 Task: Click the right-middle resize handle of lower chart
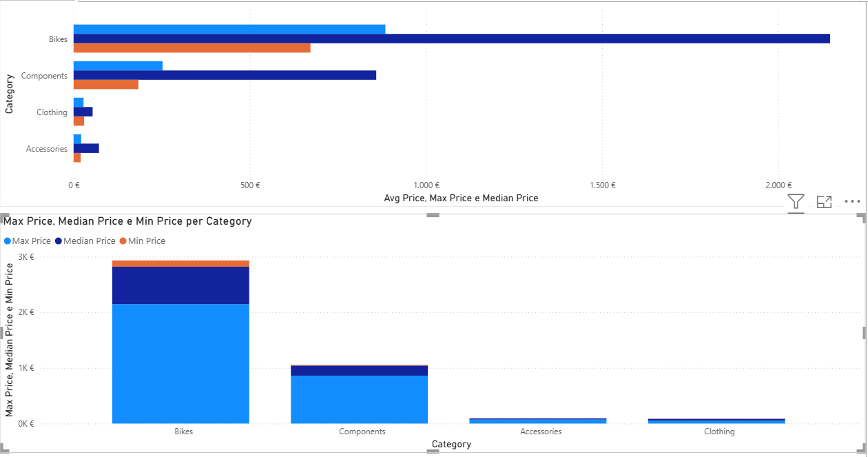[864, 333]
